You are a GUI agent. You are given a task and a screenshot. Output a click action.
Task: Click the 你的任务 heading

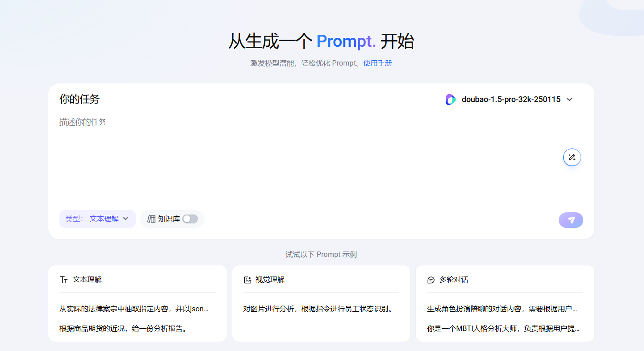(79, 99)
